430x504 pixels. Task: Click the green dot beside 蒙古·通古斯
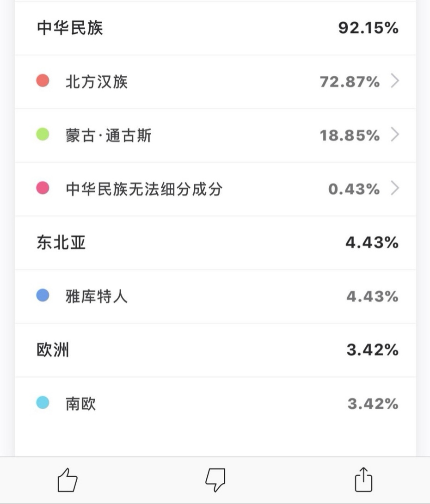pos(43,135)
